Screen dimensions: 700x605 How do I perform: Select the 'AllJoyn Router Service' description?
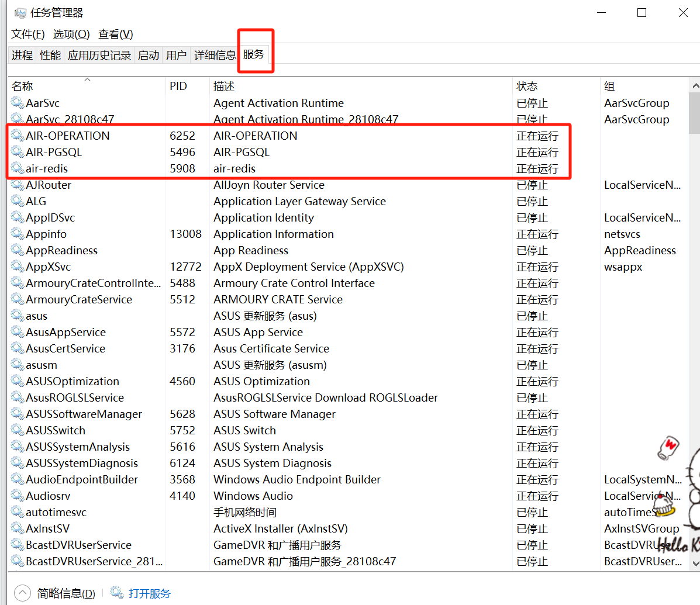coord(269,185)
